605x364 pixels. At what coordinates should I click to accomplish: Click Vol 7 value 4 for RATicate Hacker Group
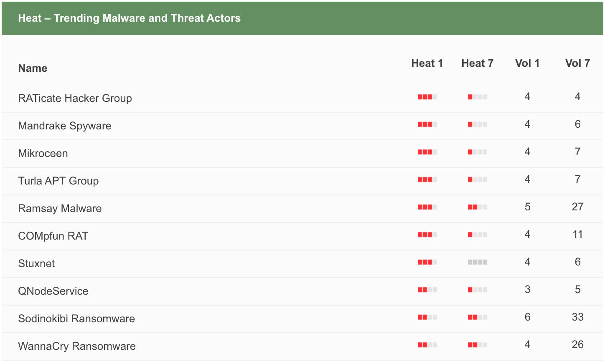pos(577,96)
